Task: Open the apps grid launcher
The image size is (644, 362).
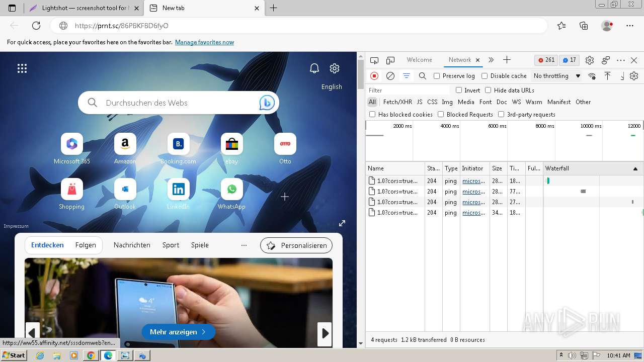Action: click(x=22, y=68)
